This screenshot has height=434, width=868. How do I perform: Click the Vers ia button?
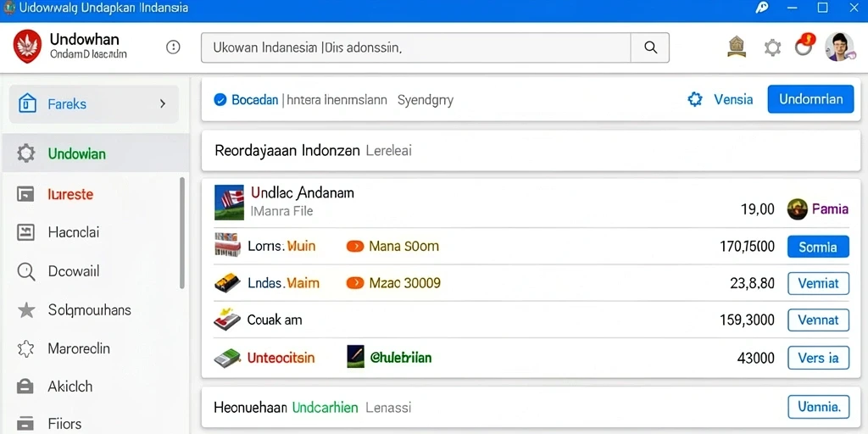[x=818, y=358]
